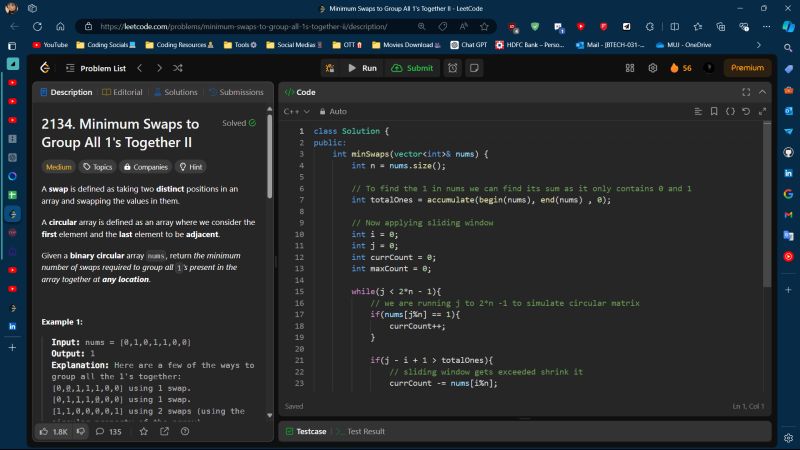Switch to the Editorial tab
Image resolution: width=800 pixels, height=450 pixels.
point(122,92)
